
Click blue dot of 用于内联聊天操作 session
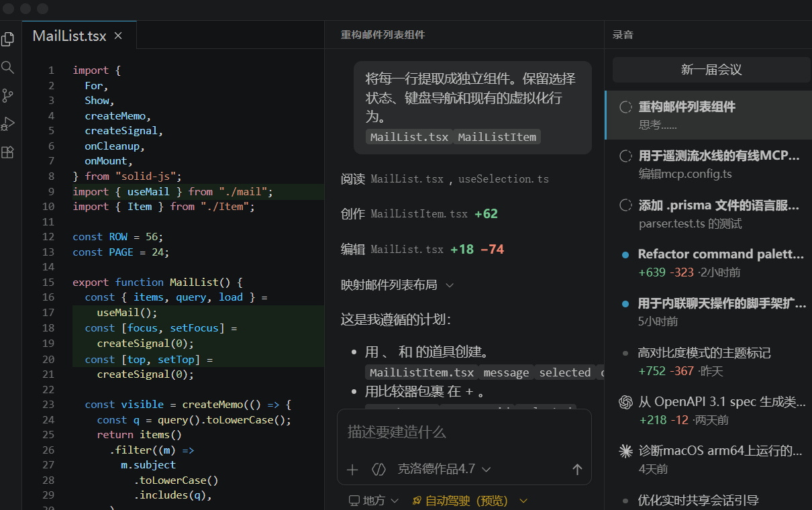click(625, 304)
